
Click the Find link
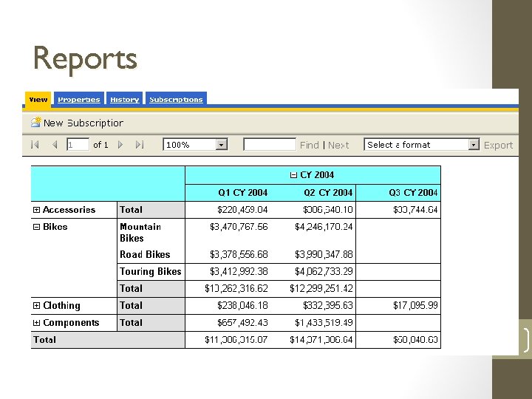[x=309, y=146]
